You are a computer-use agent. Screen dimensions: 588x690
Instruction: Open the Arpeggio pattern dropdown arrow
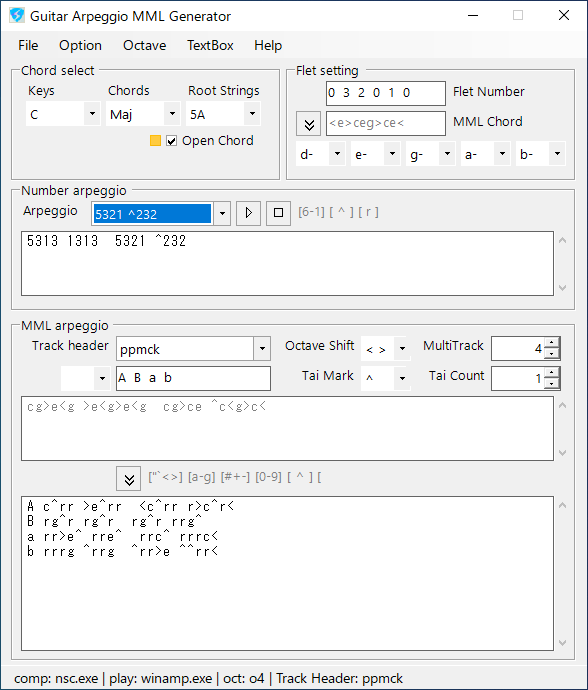pyautogui.click(x=222, y=214)
